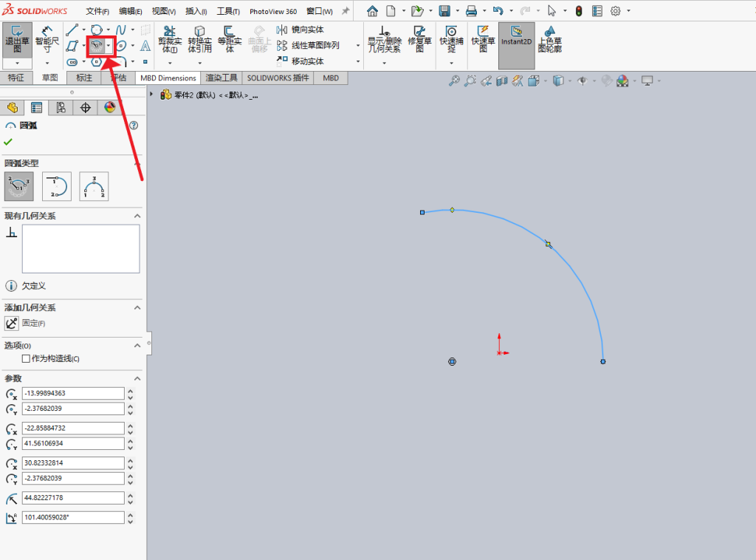Open dropdown under 显示/删除几何关系

tap(384, 64)
